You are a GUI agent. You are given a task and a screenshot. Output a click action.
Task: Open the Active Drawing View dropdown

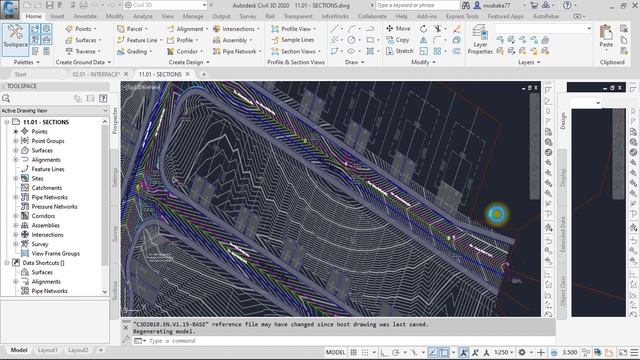[x=55, y=111]
